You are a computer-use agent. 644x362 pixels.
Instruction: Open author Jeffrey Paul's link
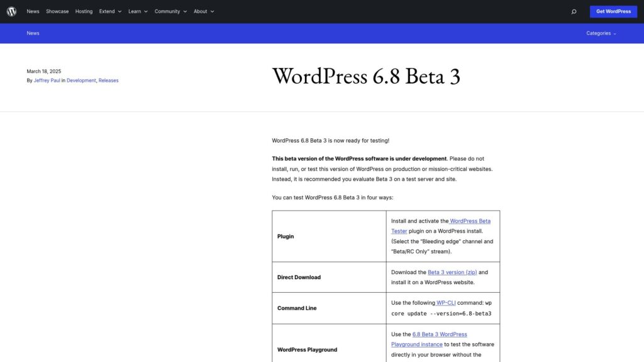(47, 80)
